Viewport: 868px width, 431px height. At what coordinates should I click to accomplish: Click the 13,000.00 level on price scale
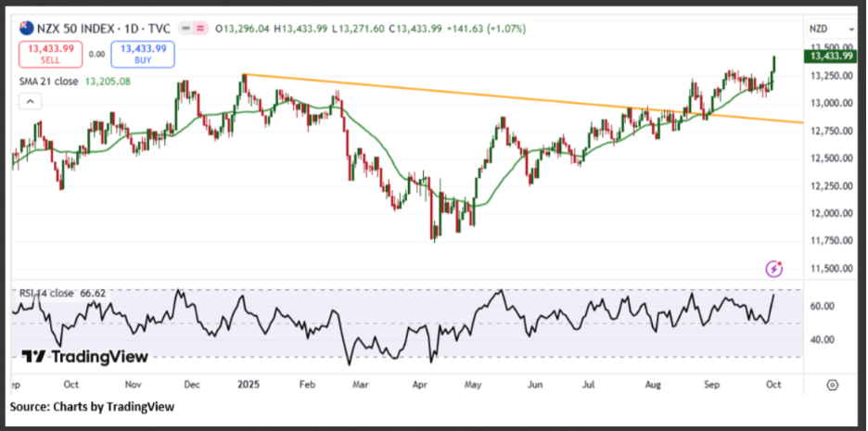(830, 104)
